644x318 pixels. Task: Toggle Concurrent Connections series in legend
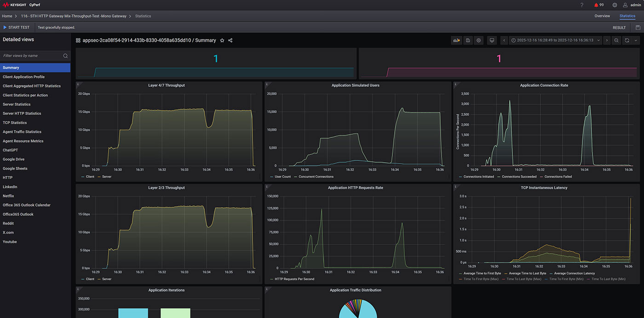coord(313,176)
